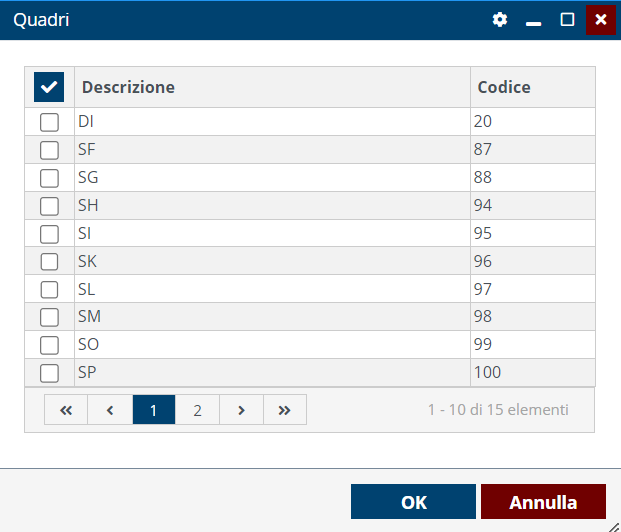
Task: Tick the SH row checkbox
Action: 49,206
